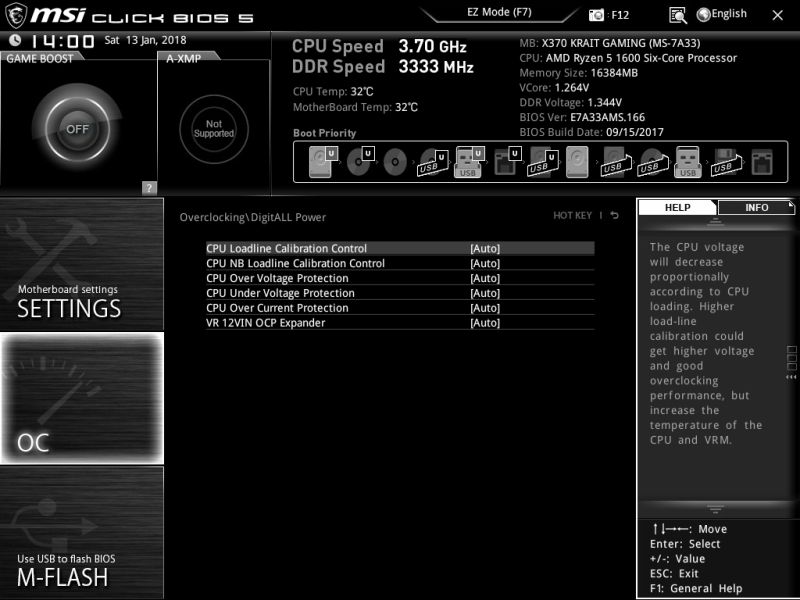
Task: Open the Game Boost question mark help
Action: pos(149,188)
